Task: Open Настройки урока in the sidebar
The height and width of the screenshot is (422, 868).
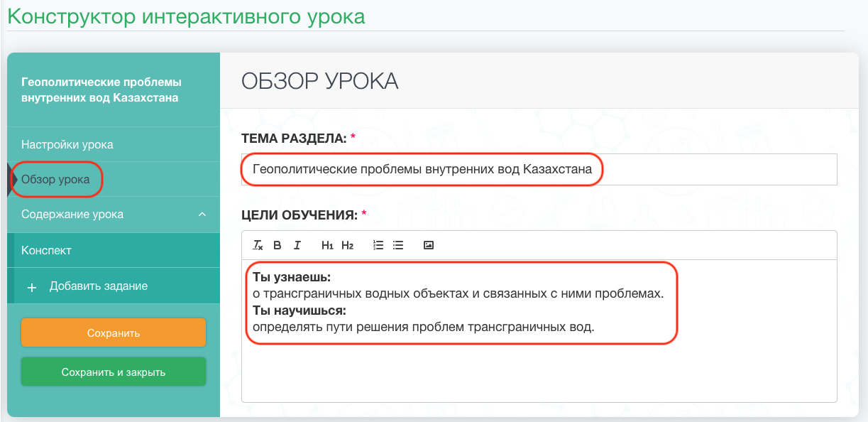Action: tap(114, 144)
